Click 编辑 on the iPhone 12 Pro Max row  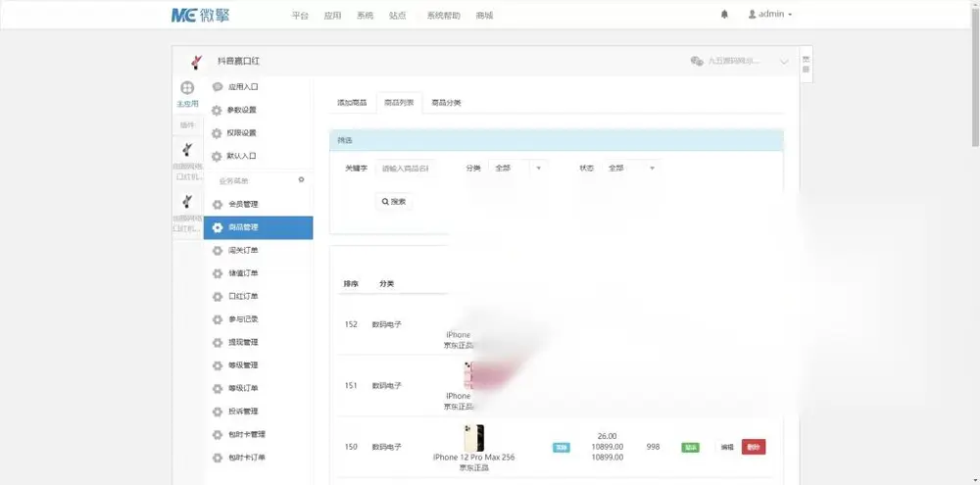pos(727,448)
